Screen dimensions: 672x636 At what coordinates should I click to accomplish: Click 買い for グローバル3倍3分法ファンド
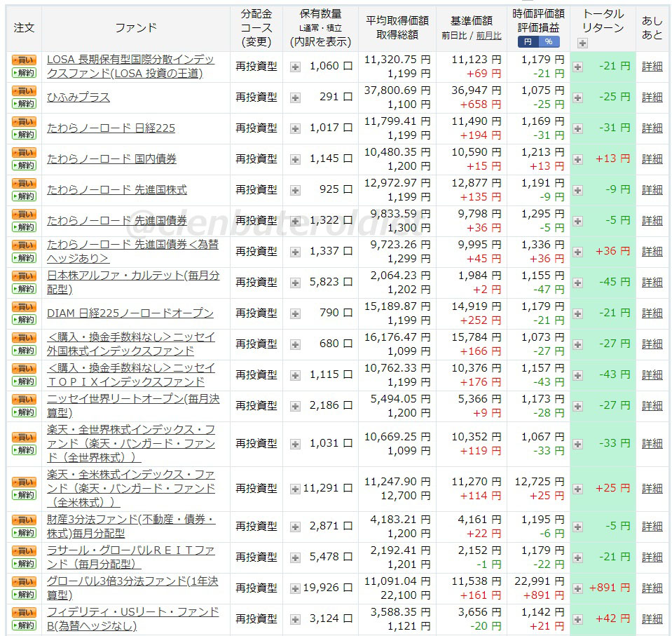[24, 582]
